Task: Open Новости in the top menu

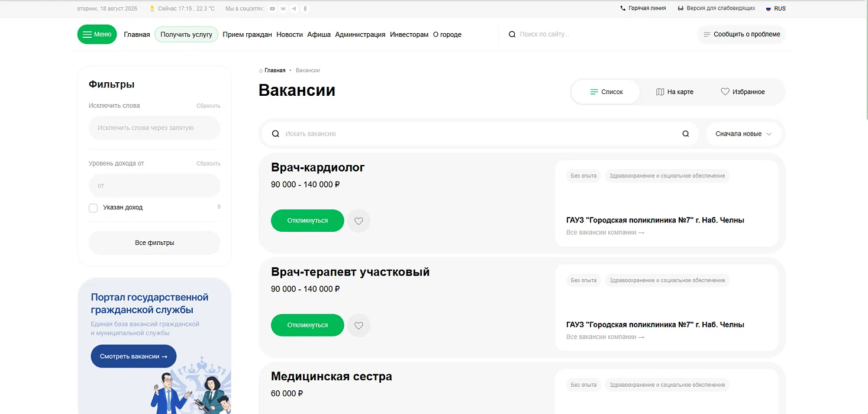Action: pos(289,34)
